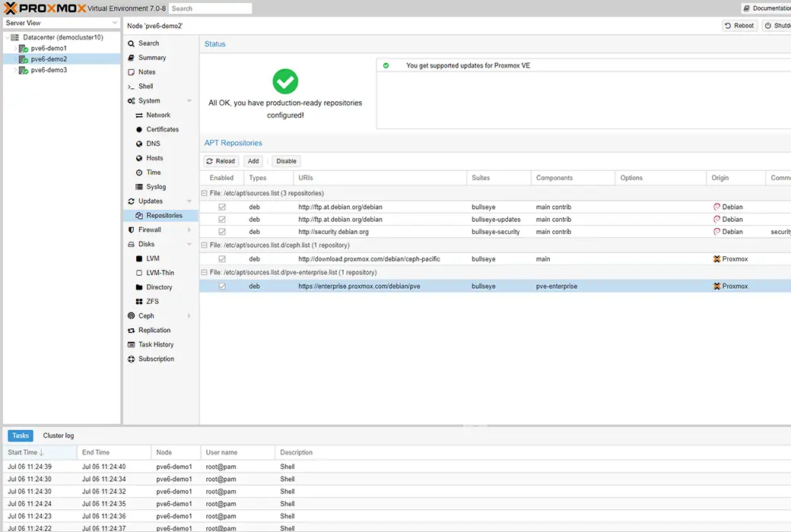Select pve6-demo1 in the server tree
Viewport: 791px width, 532px height.
[49, 49]
